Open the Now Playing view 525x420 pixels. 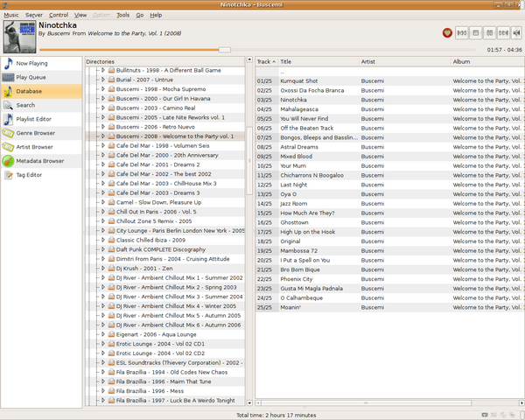point(41,63)
